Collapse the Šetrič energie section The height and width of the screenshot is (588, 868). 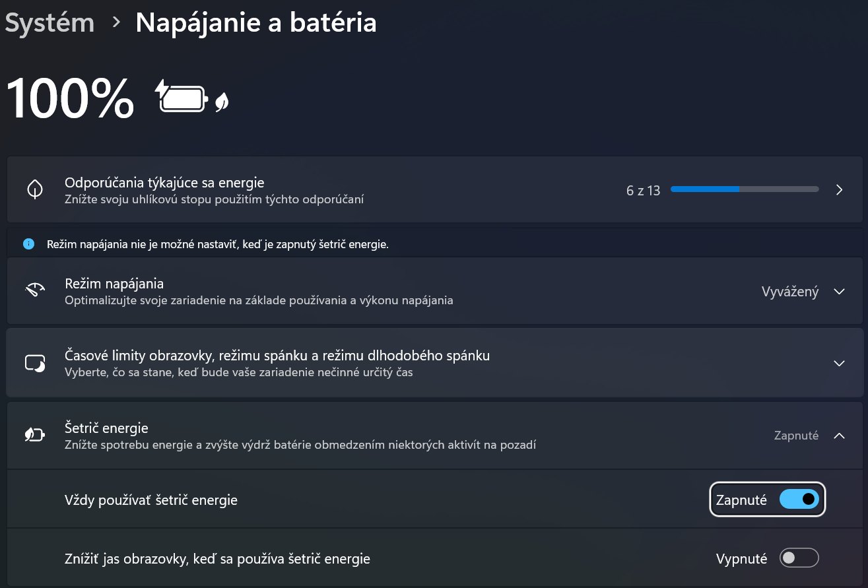[x=839, y=436]
